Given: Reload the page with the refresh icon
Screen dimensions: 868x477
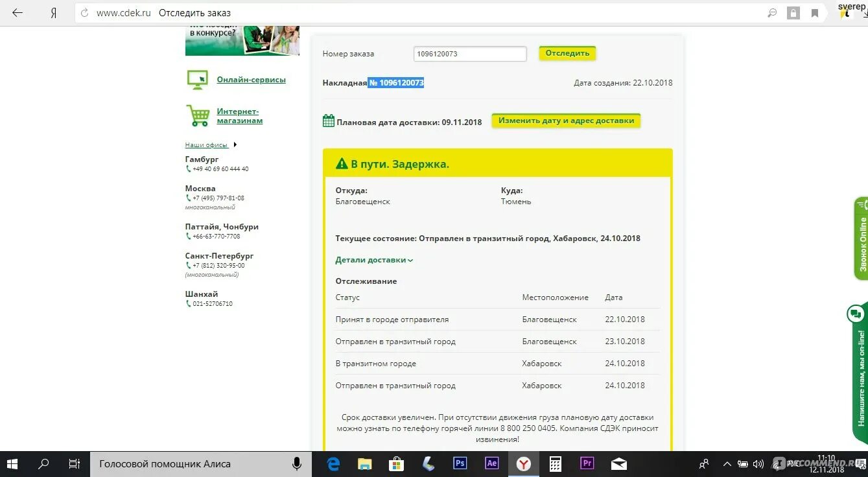Looking at the screenshot, I should (x=84, y=13).
